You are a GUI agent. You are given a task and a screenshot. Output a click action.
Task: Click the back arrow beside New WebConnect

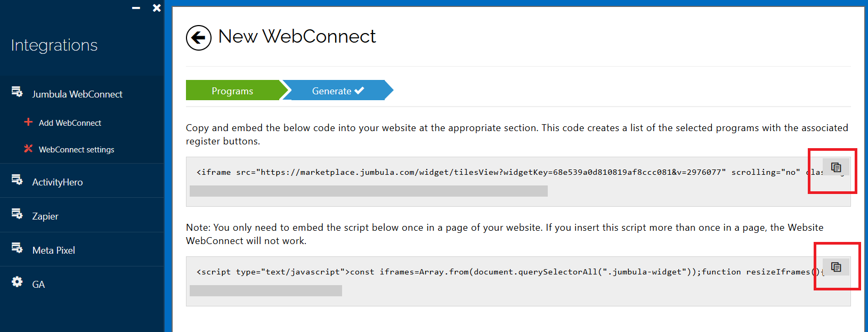coord(198,38)
